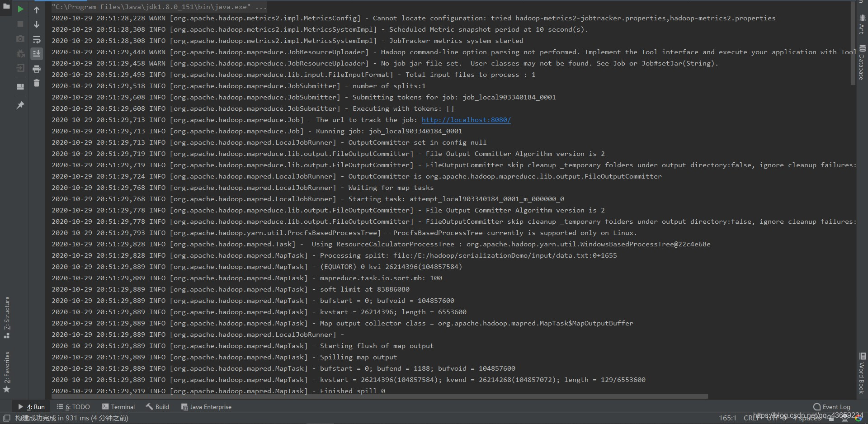The height and width of the screenshot is (424, 868).
Task: Open the Project panel folder icon
Action: click(6, 6)
